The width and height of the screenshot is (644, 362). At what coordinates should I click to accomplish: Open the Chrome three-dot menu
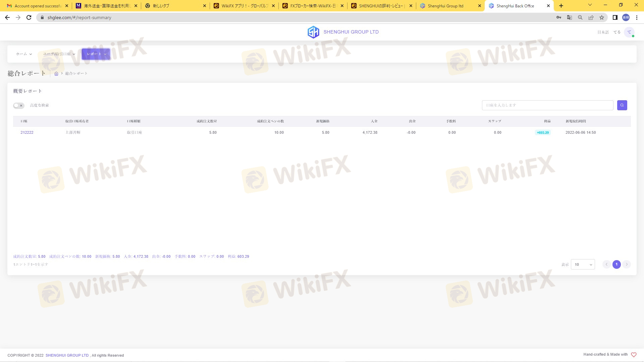point(637,17)
